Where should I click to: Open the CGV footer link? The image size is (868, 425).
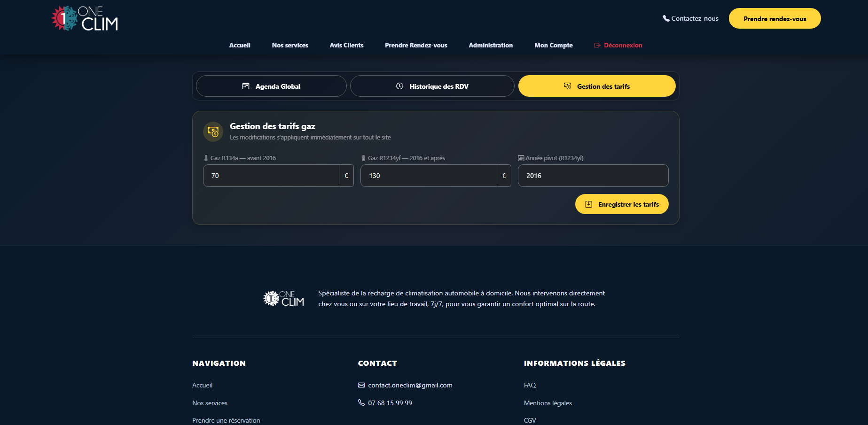(x=530, y=420)
